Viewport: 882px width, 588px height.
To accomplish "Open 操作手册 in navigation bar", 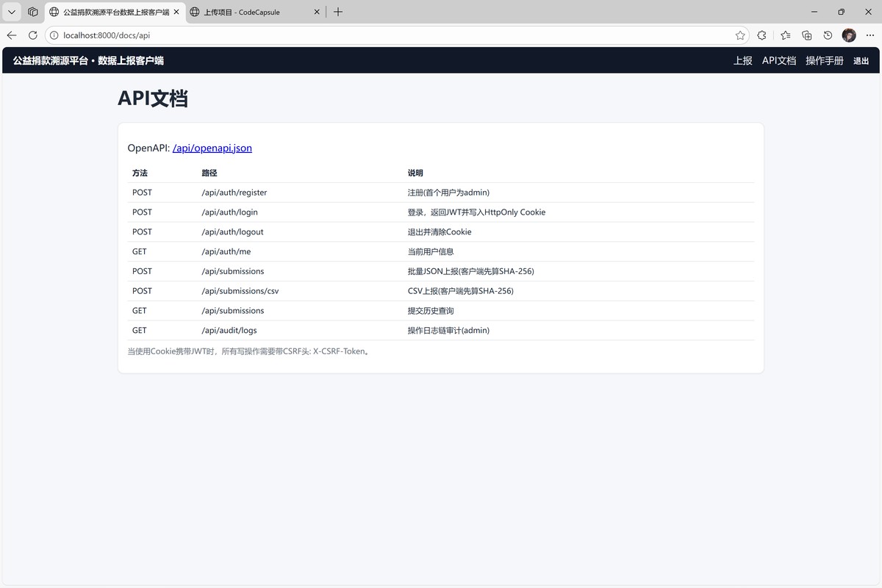I will tap(824, 61).
